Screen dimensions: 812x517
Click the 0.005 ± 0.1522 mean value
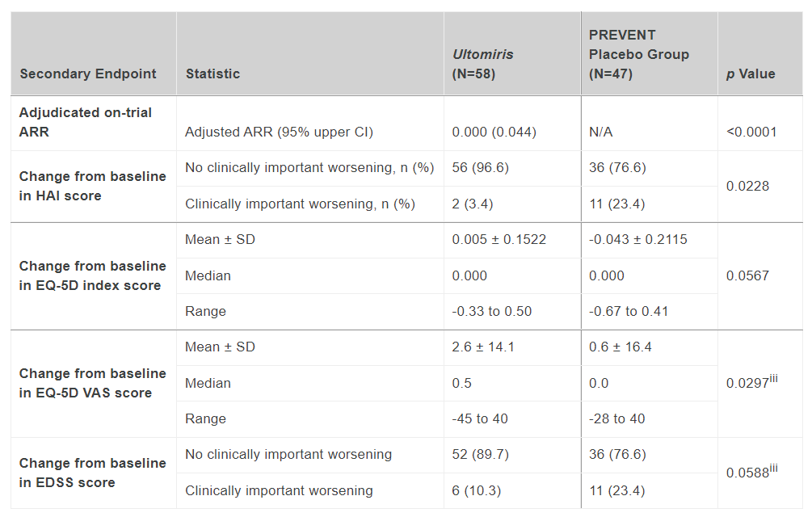tap(499, 240)
